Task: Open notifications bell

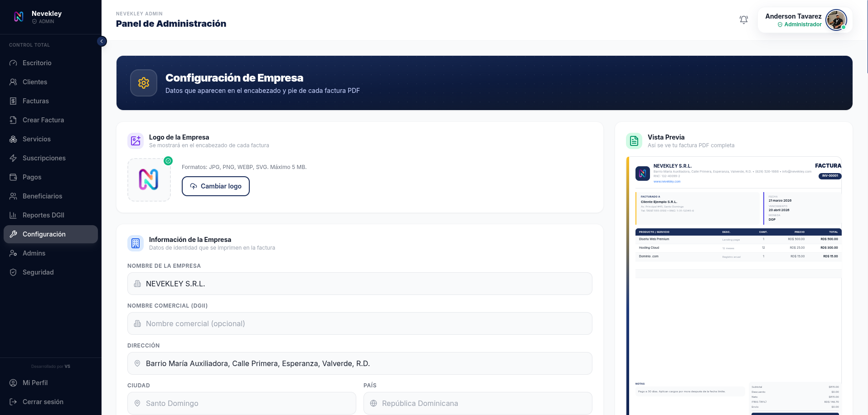Action: tap(744, 20)
